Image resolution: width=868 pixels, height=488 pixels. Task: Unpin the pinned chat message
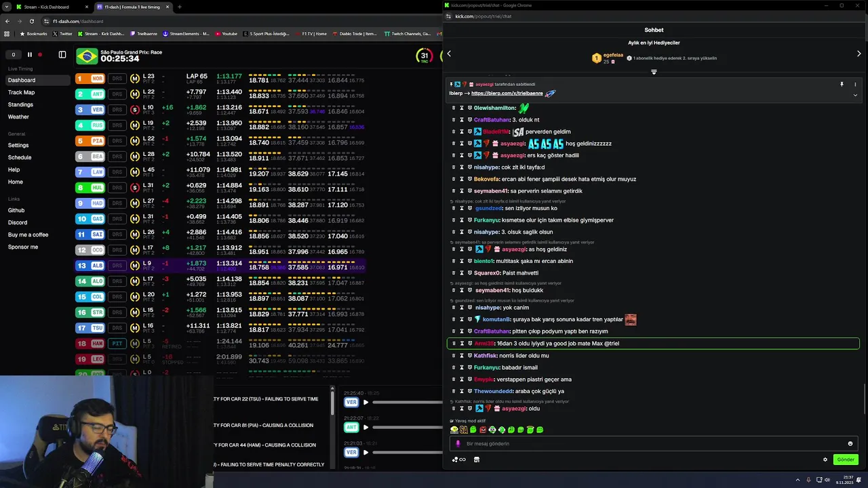(x=842, y=85)
